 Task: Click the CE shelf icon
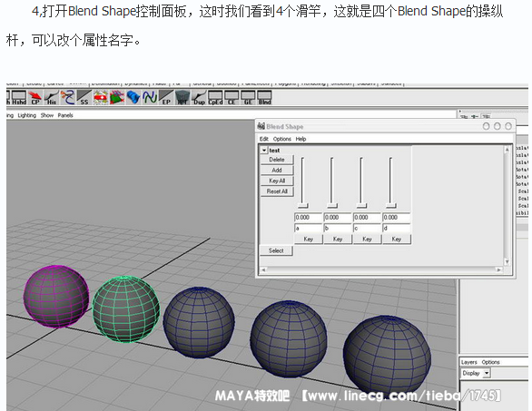[232, 98]
